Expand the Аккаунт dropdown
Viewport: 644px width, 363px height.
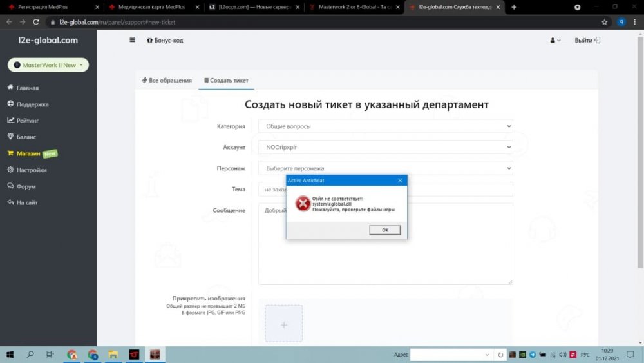(385, 147)
